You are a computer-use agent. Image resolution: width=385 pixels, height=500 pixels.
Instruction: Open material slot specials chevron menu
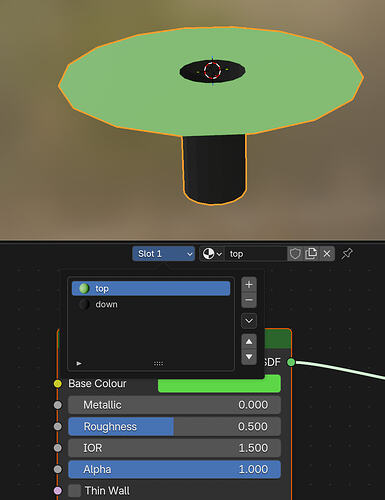tap(249, 321)
